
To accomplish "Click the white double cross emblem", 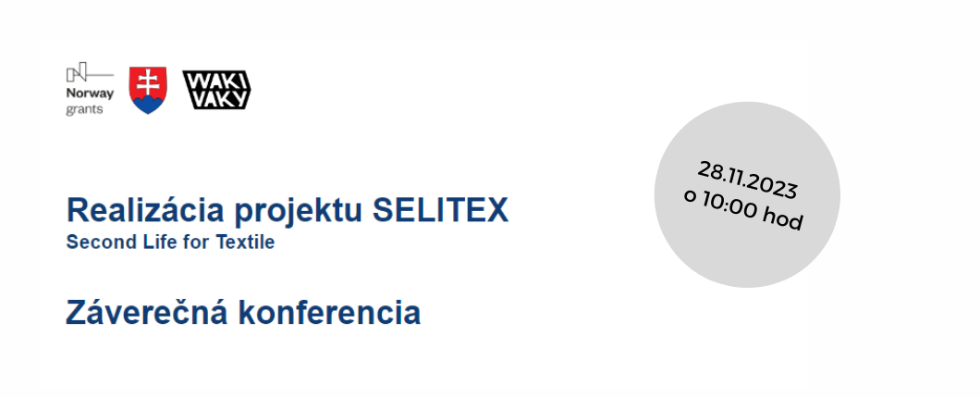I will click(148, 82).
